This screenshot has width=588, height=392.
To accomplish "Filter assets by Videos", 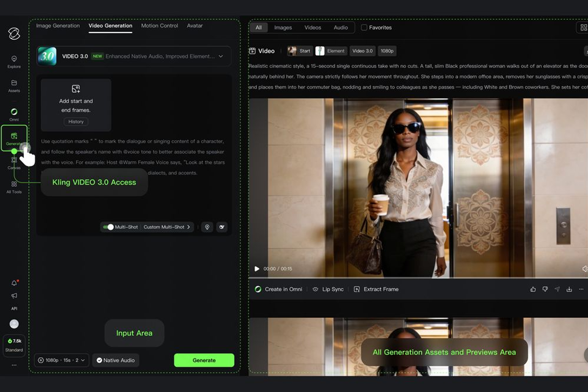I will coord(313,28).
